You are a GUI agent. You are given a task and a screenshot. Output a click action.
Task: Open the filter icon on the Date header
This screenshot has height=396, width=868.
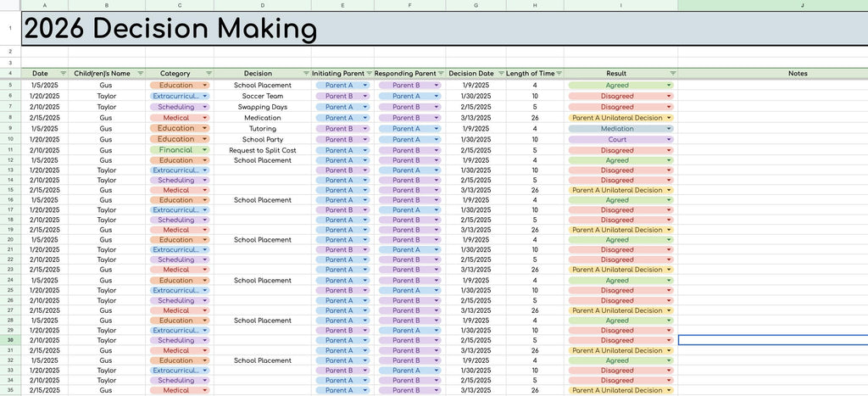click(x=63, y=73)
